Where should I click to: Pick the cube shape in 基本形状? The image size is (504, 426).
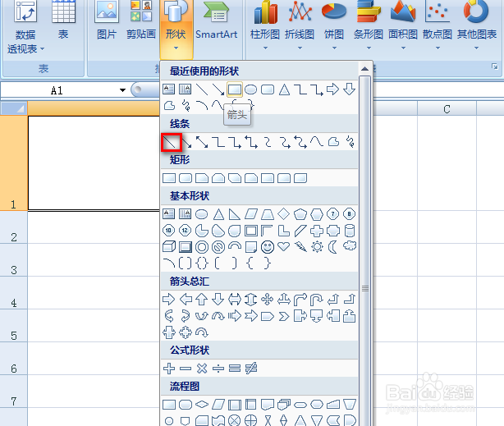pyautogui.click(x=169, y=247)
